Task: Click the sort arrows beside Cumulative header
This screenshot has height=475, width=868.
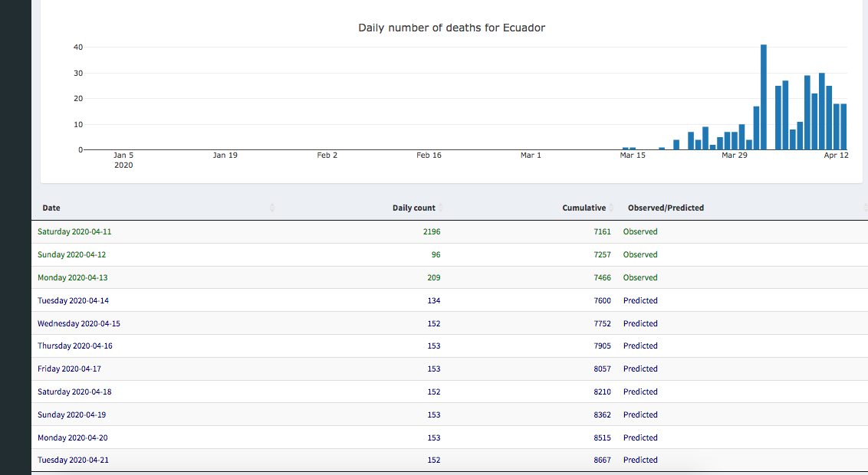Action: pos(611,208)
